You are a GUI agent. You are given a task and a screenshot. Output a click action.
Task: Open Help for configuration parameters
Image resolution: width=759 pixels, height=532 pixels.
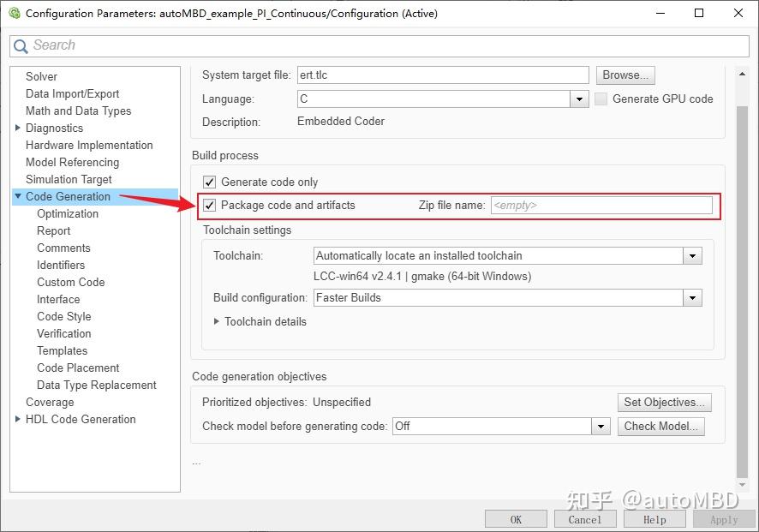coord(654,519)
